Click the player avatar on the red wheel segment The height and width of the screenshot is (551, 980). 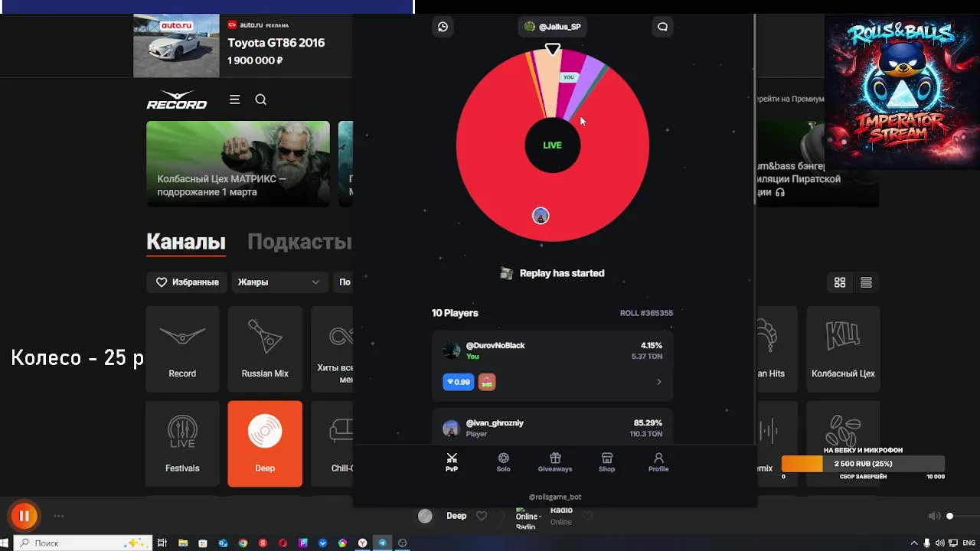tap(541, 216)
